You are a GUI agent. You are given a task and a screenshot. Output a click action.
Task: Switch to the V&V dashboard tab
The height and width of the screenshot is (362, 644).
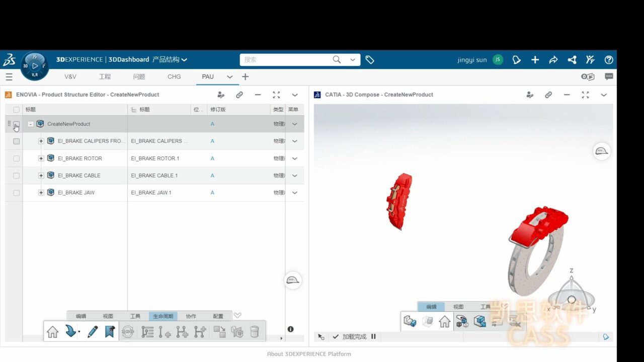(x=70, y=77)
